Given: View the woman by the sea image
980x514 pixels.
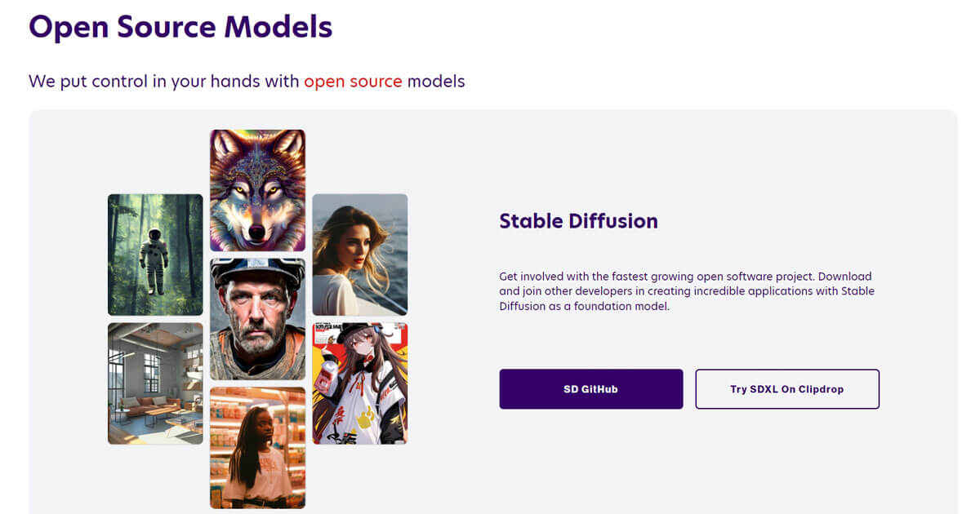Looking at the screenshot, I should 360,255.
